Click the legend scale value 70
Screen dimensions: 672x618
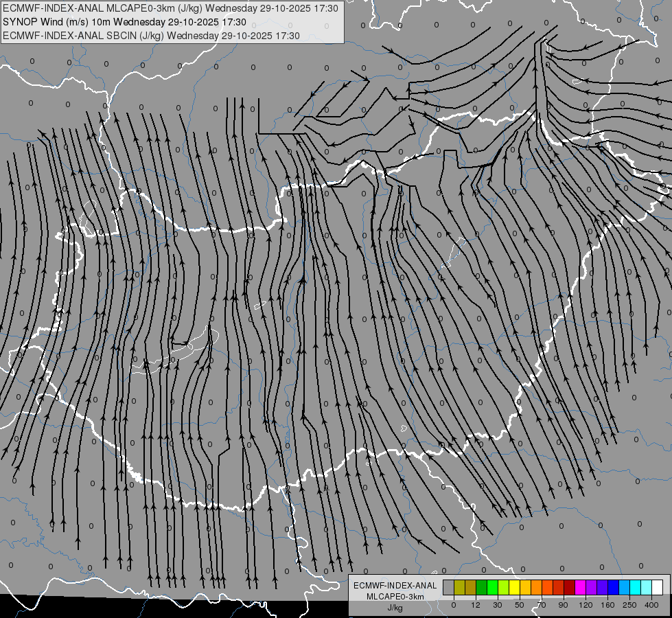[542, 605]
